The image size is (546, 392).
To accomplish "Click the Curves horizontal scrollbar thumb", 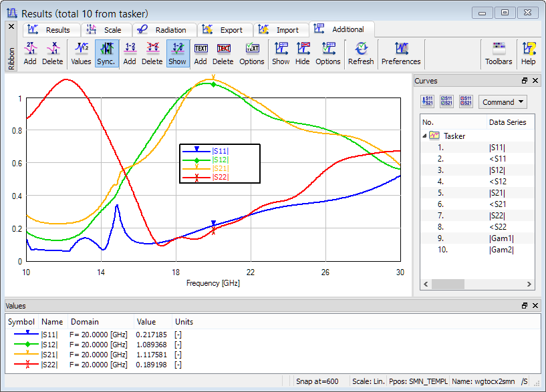I will tap(448, 284).
